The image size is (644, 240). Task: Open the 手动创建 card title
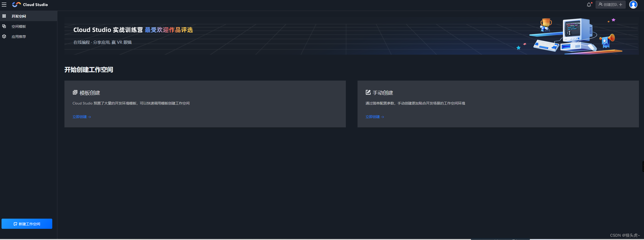tap(383, 93)
